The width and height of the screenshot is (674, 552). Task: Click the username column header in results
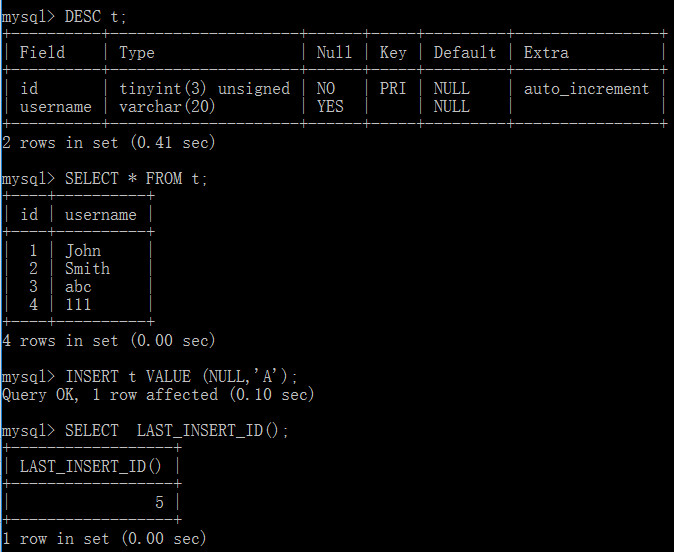pyautogui.click(x=101, y=215)
